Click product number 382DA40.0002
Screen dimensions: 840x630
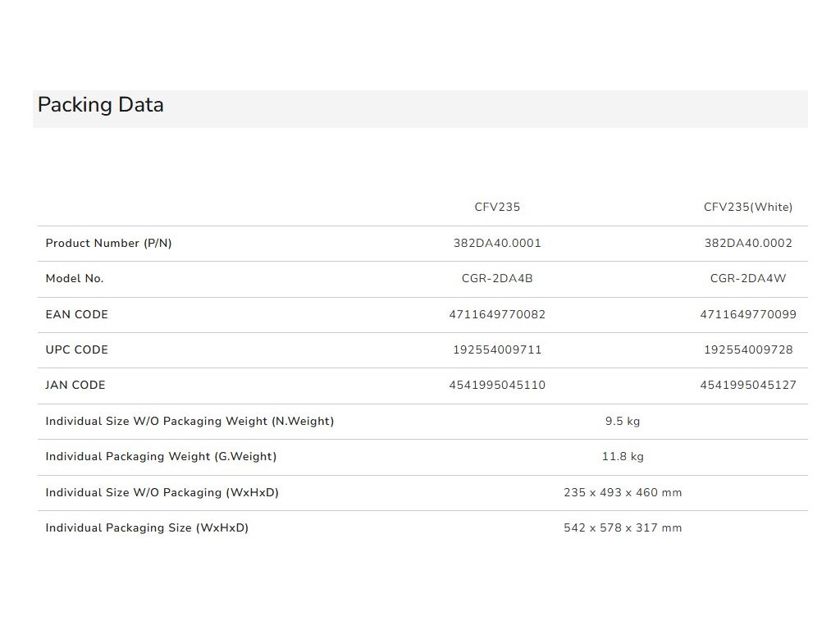[748, 244]
